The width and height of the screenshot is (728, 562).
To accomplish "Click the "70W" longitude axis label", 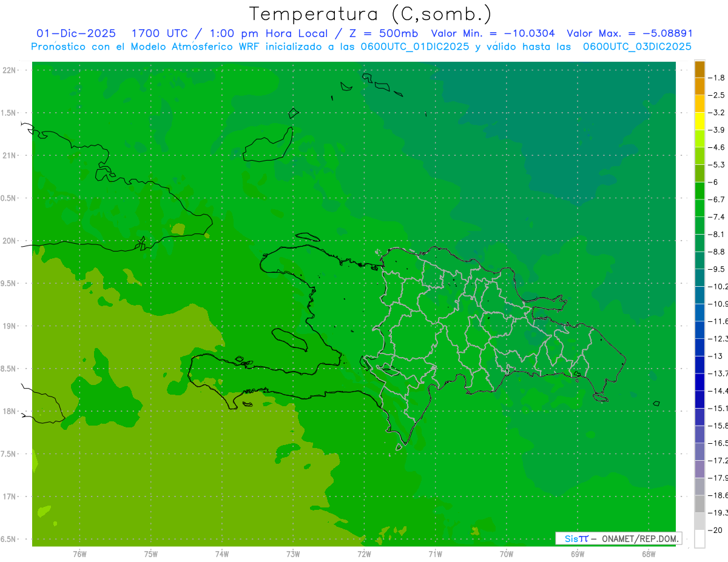I will pos(506,554).
